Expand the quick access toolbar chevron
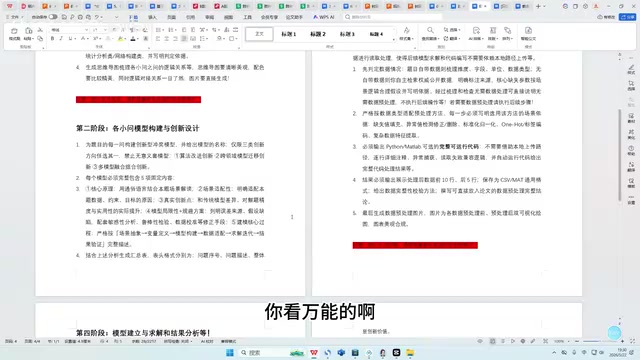 [x=116, y=17]
